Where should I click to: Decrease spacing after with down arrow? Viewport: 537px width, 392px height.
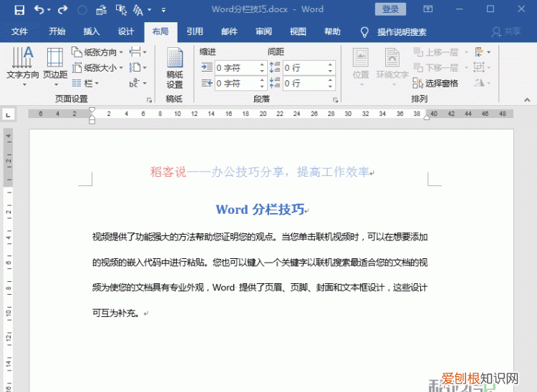click(x=331, y=87)
